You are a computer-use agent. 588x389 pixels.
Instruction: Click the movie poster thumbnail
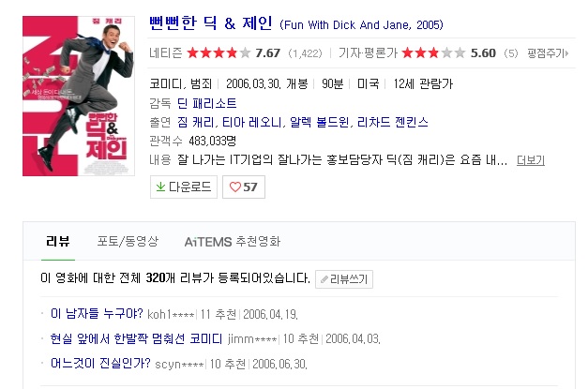79,96
